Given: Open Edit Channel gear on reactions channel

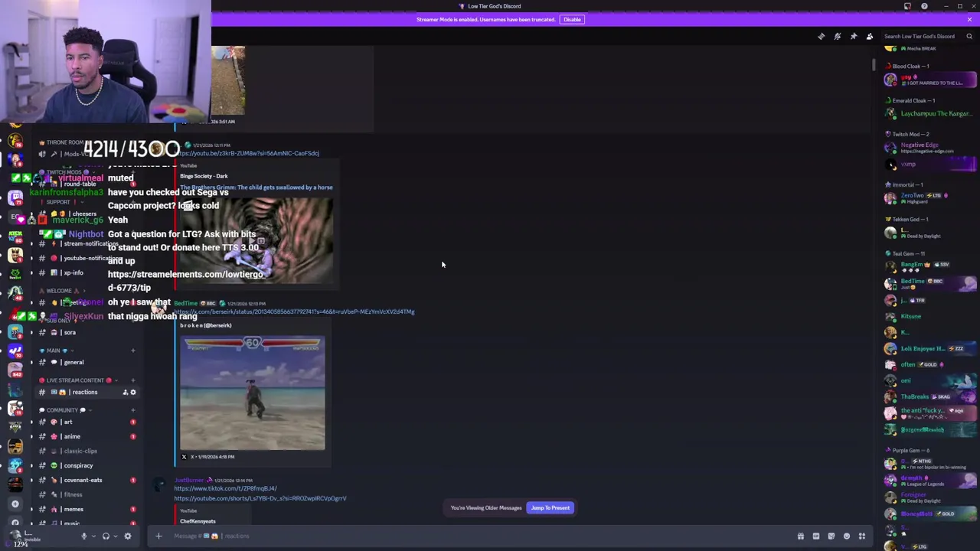Looking at the screenshot, I should tap(133, 393).
